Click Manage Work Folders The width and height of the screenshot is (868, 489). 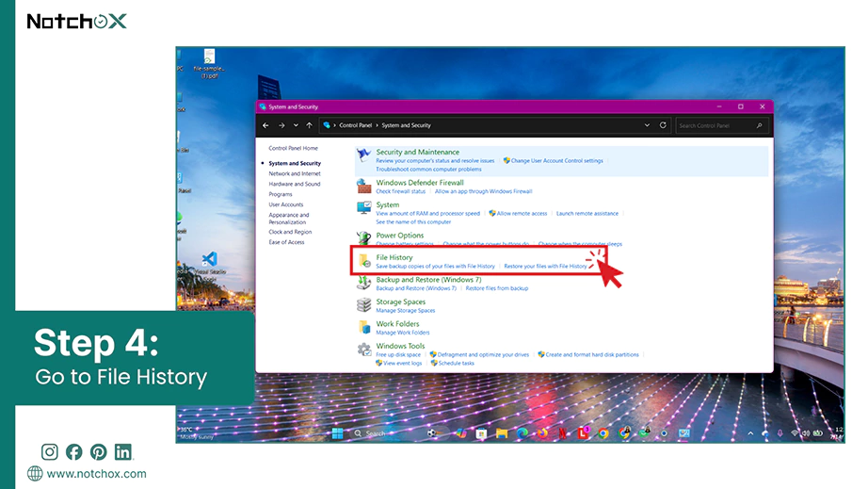(x=402, y=333)
